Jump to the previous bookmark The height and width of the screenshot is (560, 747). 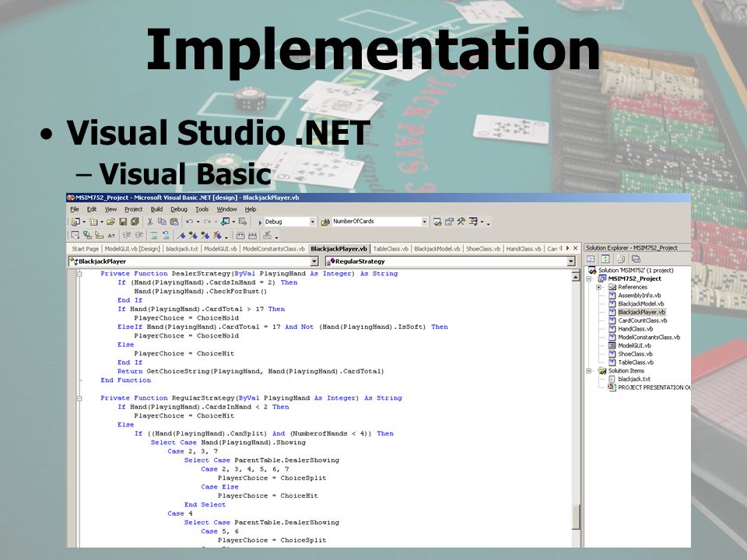[205, 235]
